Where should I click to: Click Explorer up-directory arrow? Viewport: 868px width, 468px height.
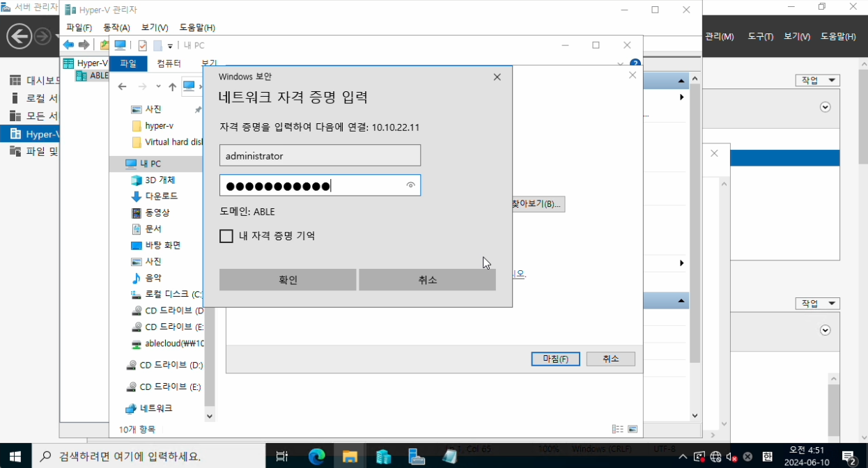coord(172,86)
